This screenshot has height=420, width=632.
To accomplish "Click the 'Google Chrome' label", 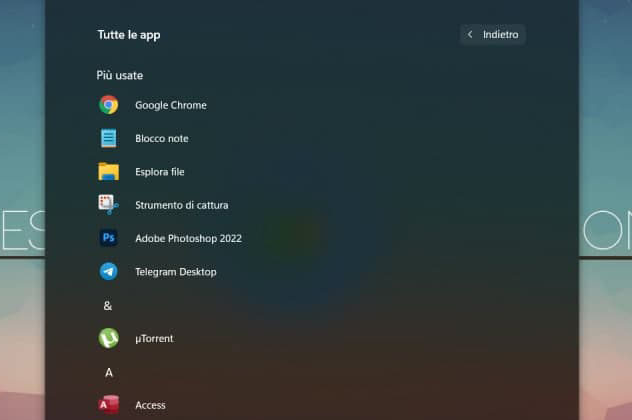I will coord(171,105).
